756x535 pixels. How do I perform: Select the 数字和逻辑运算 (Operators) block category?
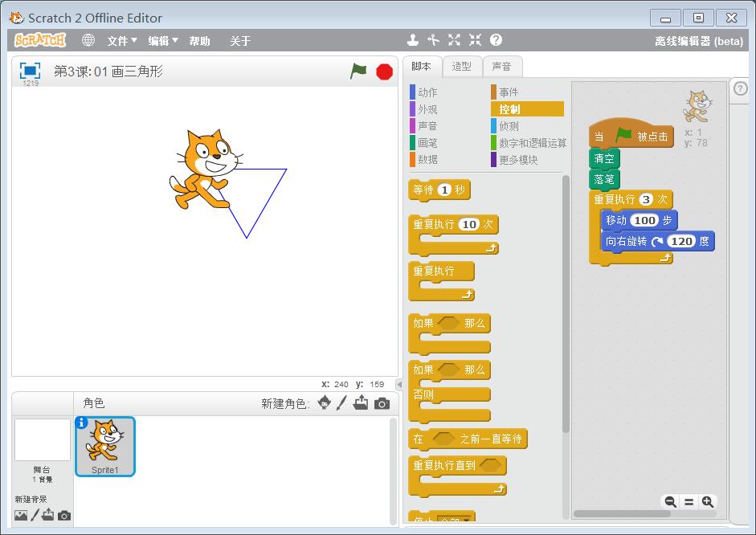(529, 143)
